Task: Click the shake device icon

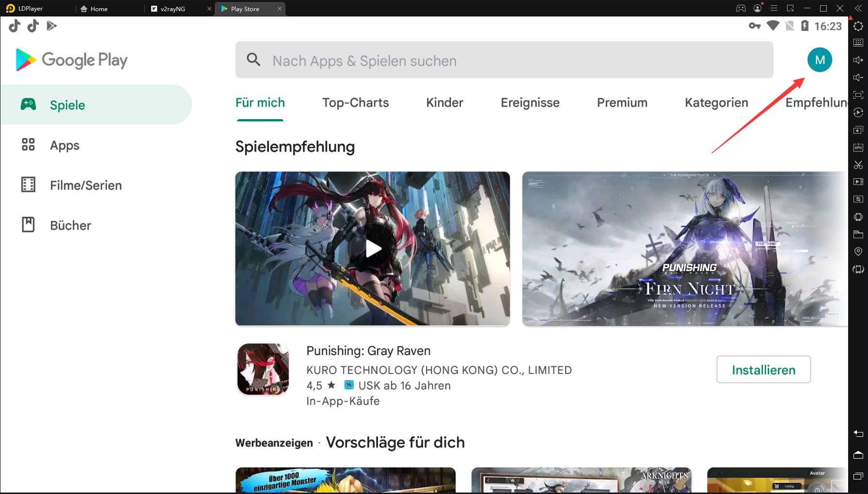Action: 858,217
